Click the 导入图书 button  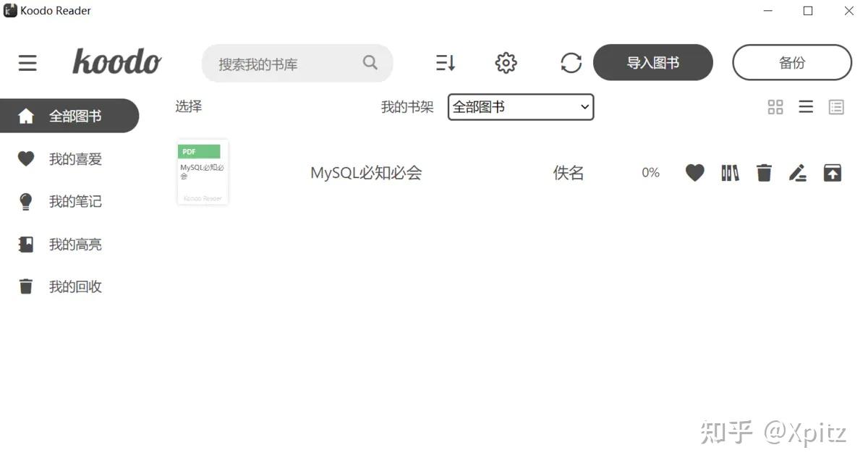pos(653,63)
